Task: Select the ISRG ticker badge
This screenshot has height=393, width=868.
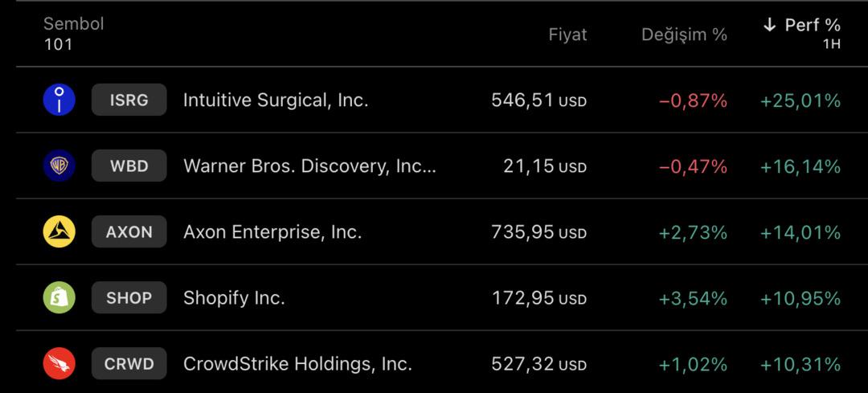Action: click(129, 100)
